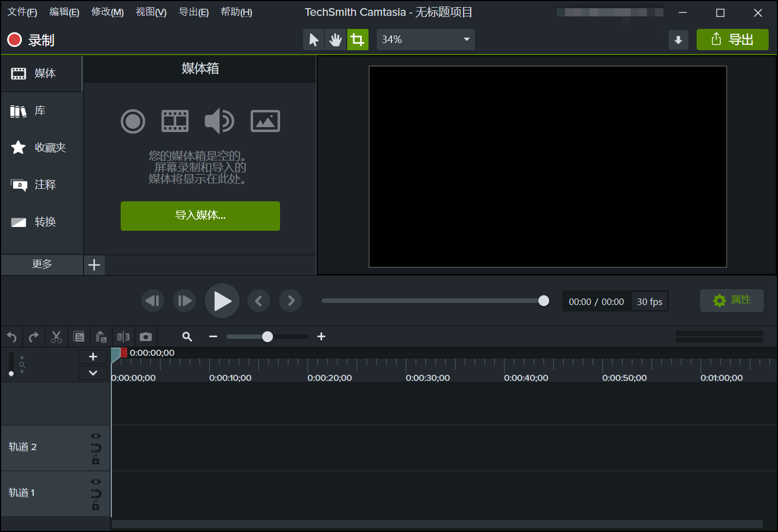Viewport: 778px width, 532px height.
Task: Click the recording icon in media bin
Action: coord(133,121)
